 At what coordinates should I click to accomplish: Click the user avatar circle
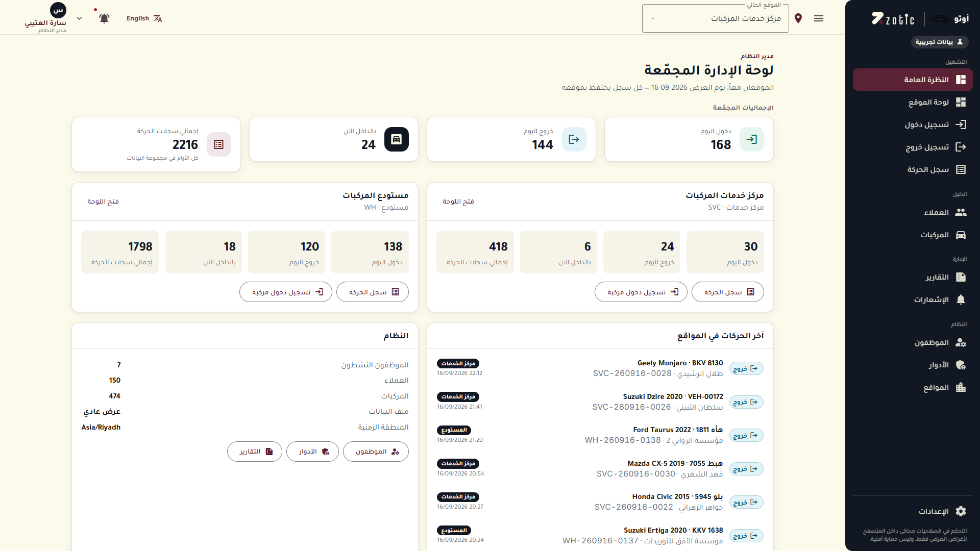(58, 10)
